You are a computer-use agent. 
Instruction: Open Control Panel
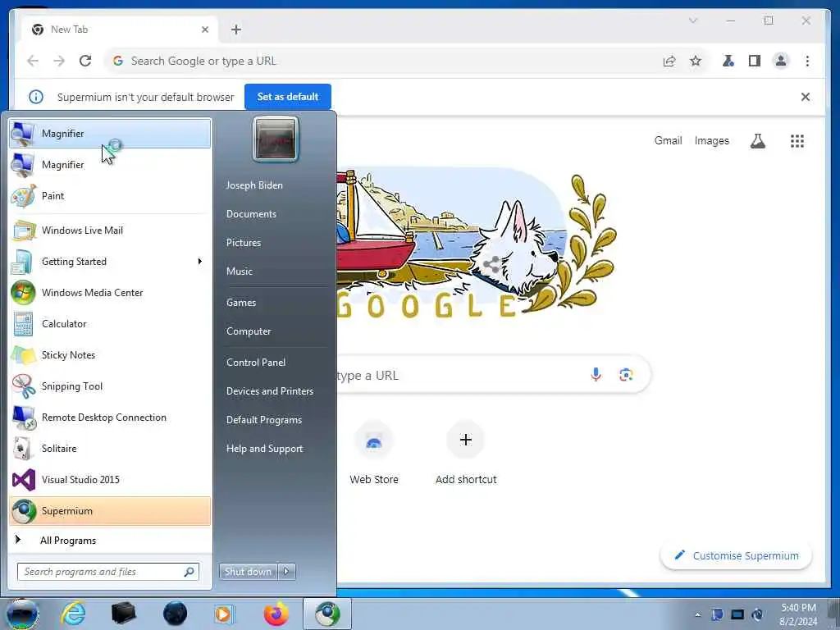point(256,362)
